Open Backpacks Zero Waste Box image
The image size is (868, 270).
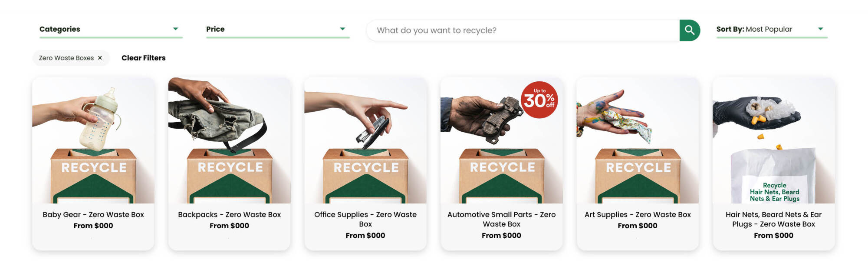point(229,140)
